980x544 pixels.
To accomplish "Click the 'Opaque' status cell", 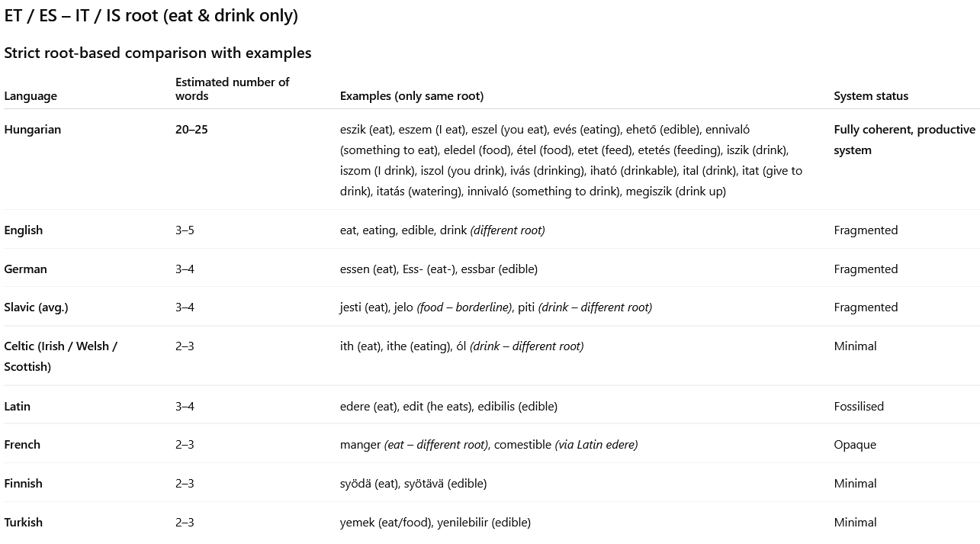I will (855, 445).
